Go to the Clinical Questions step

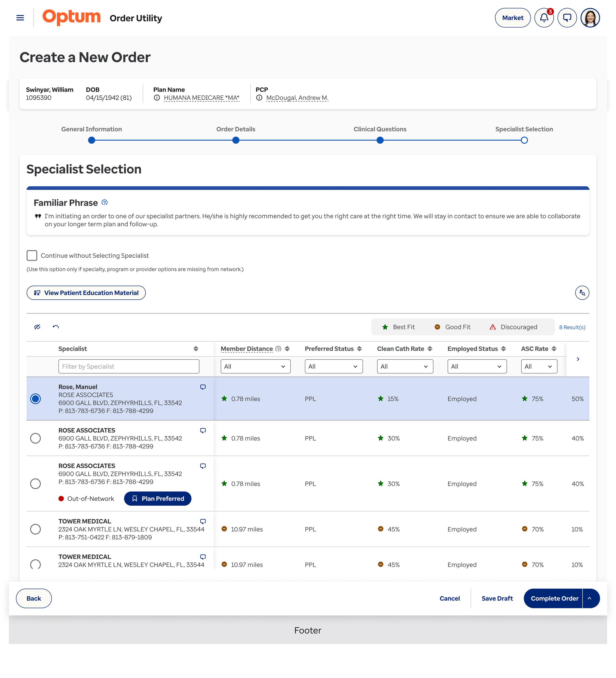[380, 140]
